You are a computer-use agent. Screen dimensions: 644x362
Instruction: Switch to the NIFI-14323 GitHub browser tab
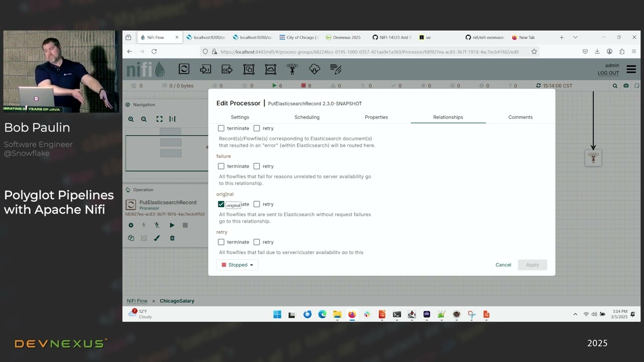pyautogui.click(x=391, y=37)
